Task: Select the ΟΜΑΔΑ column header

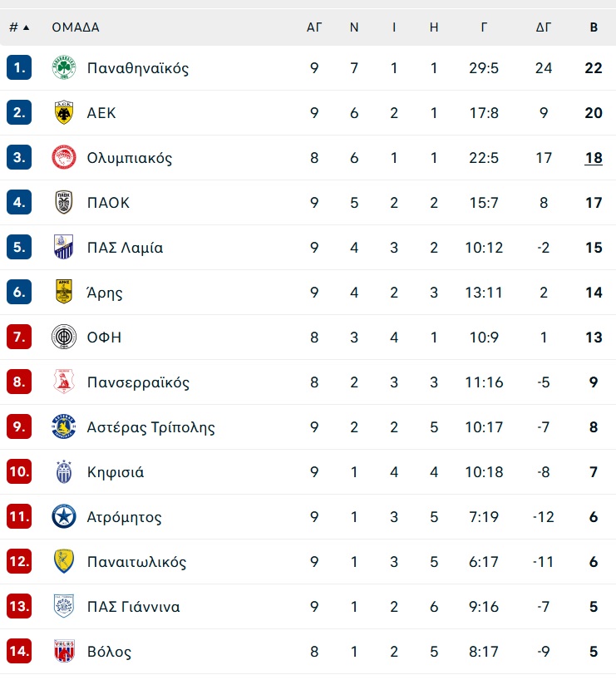Action: [x=76, y=27]
